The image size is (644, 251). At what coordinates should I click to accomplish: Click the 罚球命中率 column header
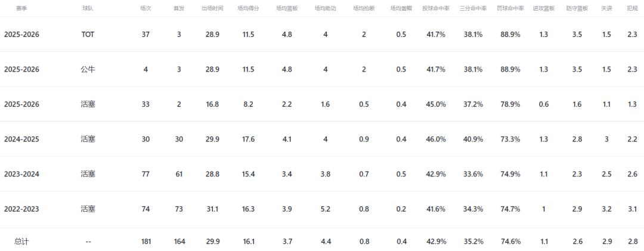point(510,9)
